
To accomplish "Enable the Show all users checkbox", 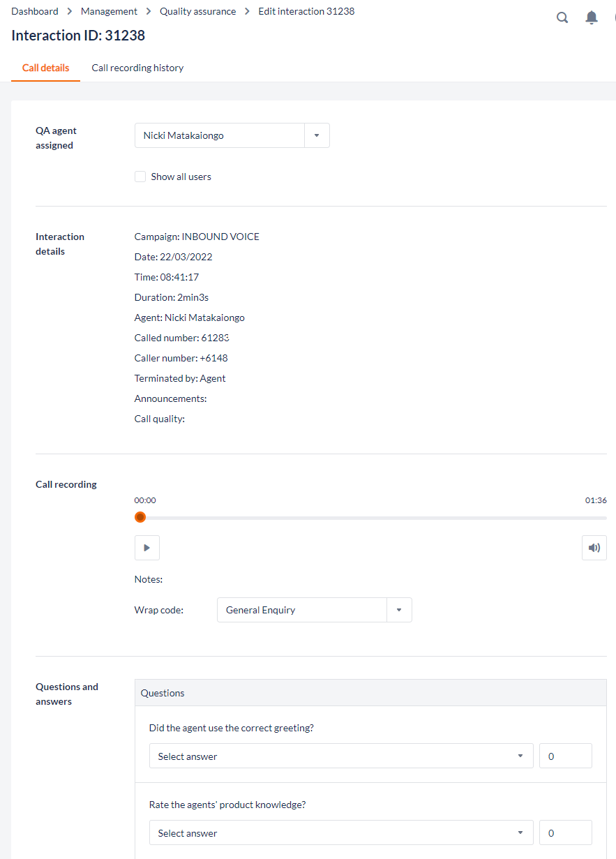I will (x=140, y=177).
